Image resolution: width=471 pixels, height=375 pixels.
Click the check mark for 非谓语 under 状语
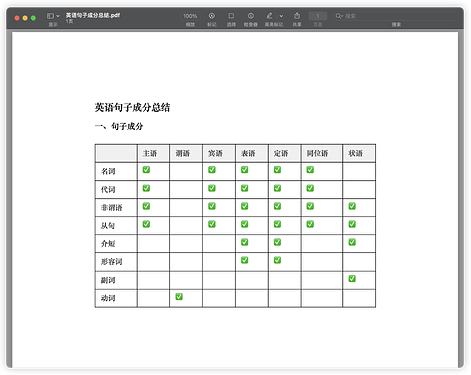point(352,206)
